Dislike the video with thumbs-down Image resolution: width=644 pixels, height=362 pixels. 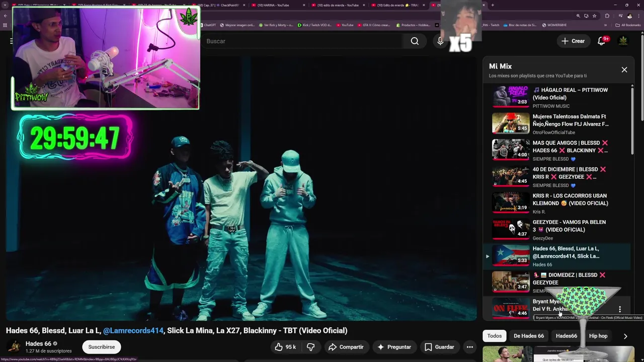[x=310, y=347]
